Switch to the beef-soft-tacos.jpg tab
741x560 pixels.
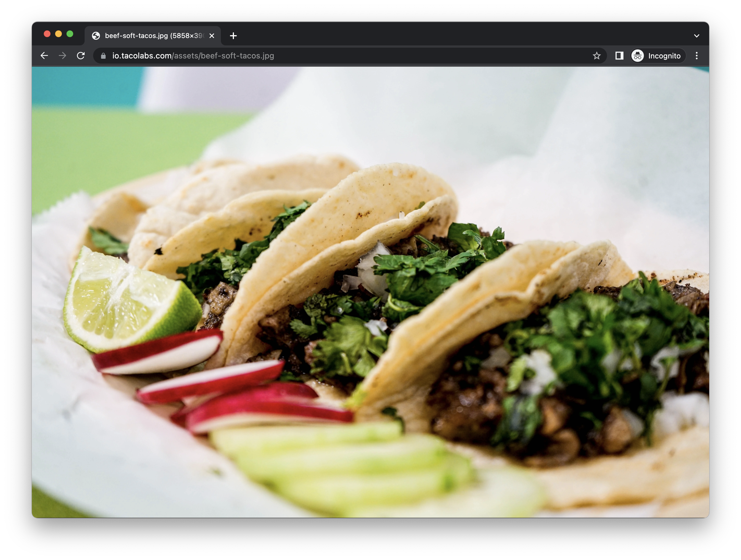[x=151, y=35]
